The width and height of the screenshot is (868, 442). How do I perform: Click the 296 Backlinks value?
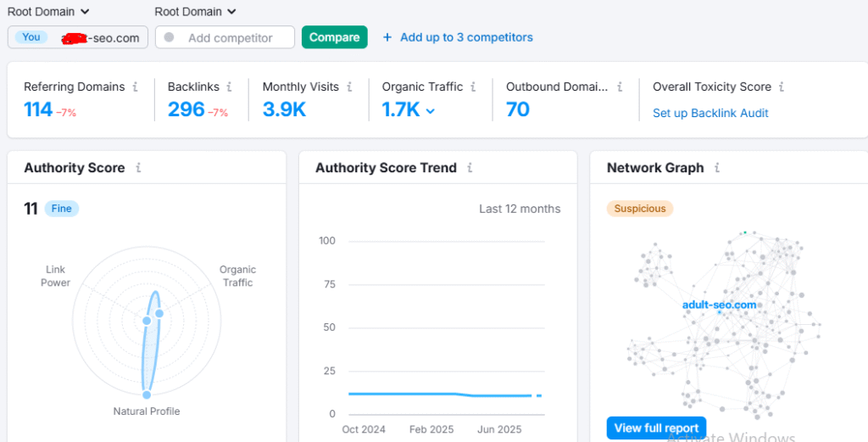186,109
